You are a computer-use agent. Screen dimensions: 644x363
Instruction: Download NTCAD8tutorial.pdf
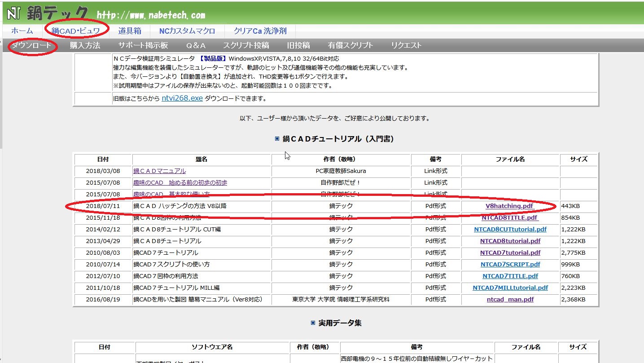coord(510,241)
